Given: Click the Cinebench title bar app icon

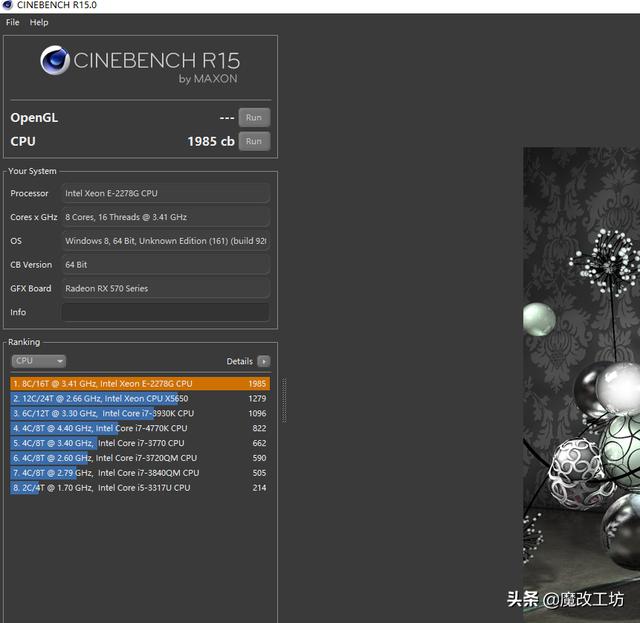Looking at the screenshot, I should 8,5.
